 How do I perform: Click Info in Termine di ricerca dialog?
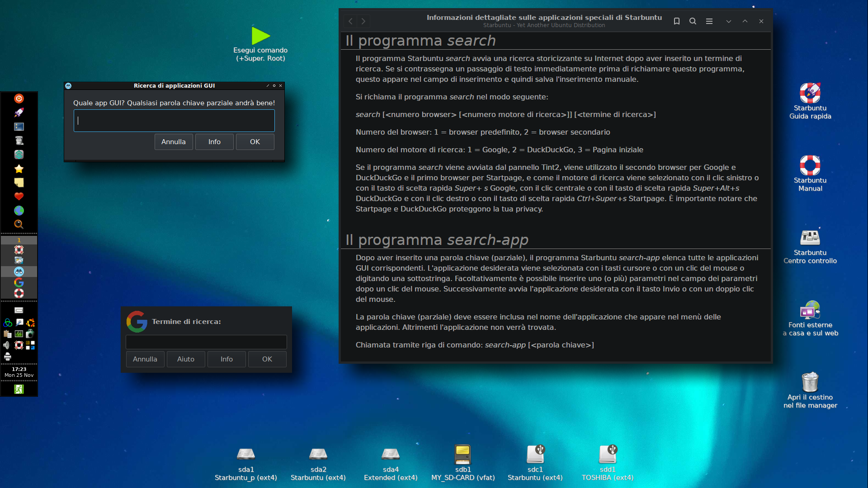coord(226,359)
